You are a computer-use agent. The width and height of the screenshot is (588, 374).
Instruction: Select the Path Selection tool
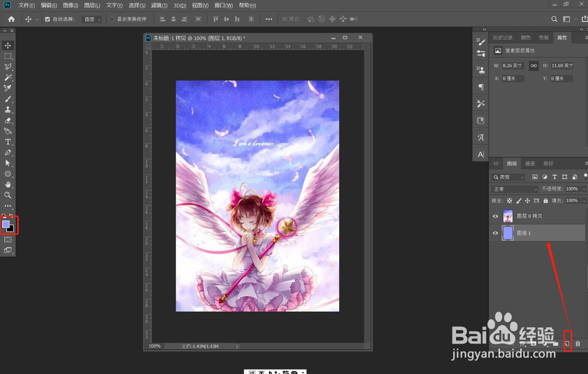click(8, 163)
